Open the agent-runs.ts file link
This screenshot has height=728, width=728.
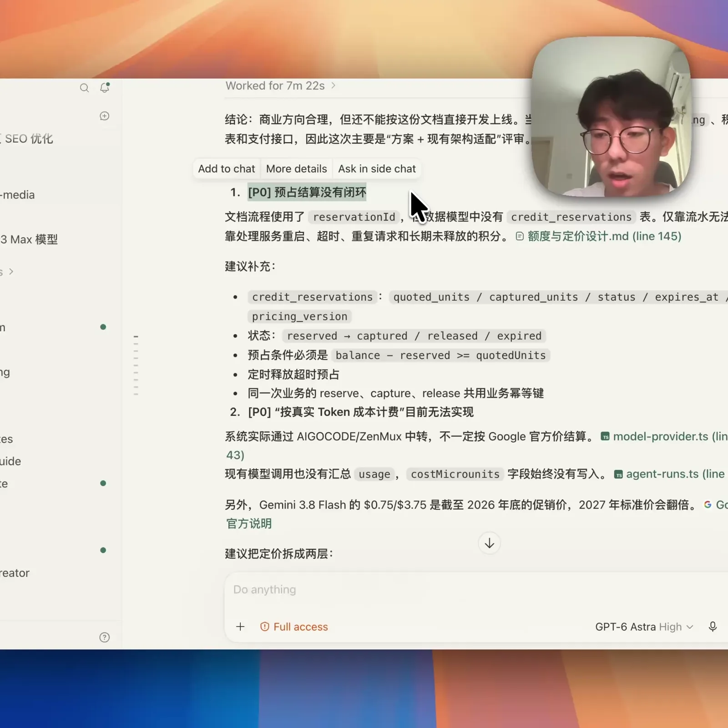coord(675,474)
